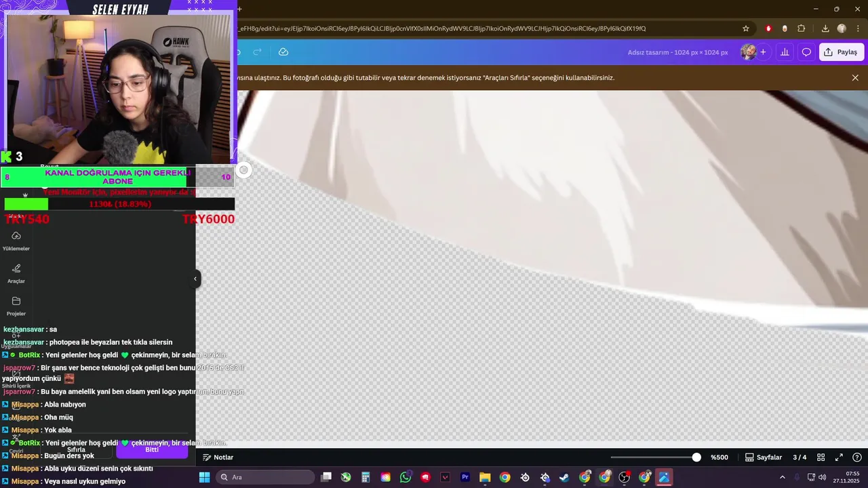This screenshot has height=488, width=868.
Task: Open the help question mark icon
Action: (x=857, y=457)
